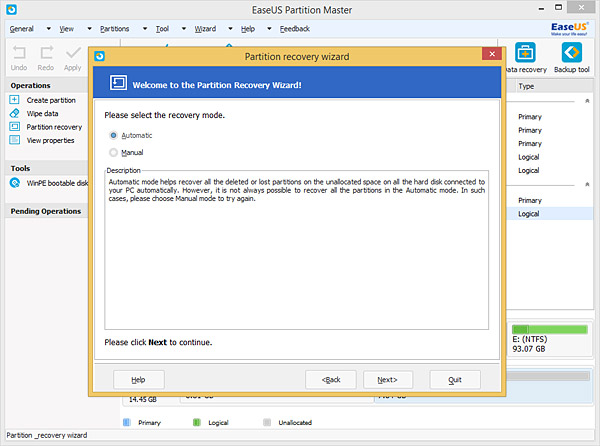Expand the General menu dropdown arrow

[x=49, y=28]
